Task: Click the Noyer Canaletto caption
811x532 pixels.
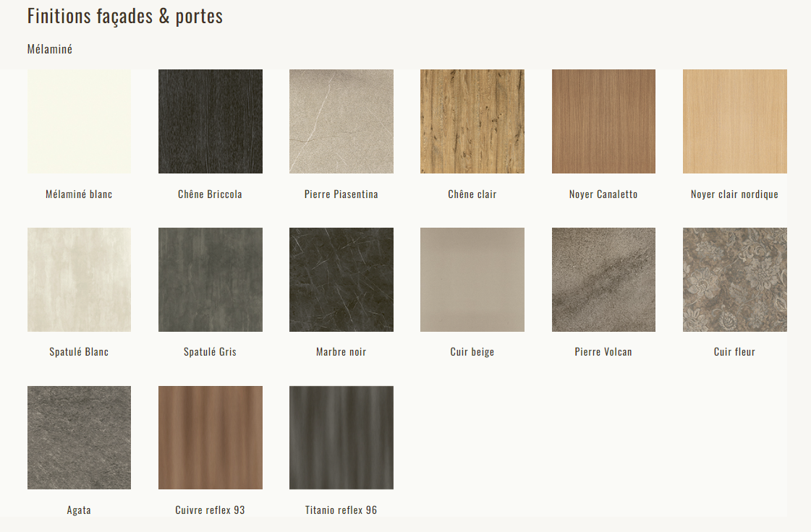Action: point(603,194)
